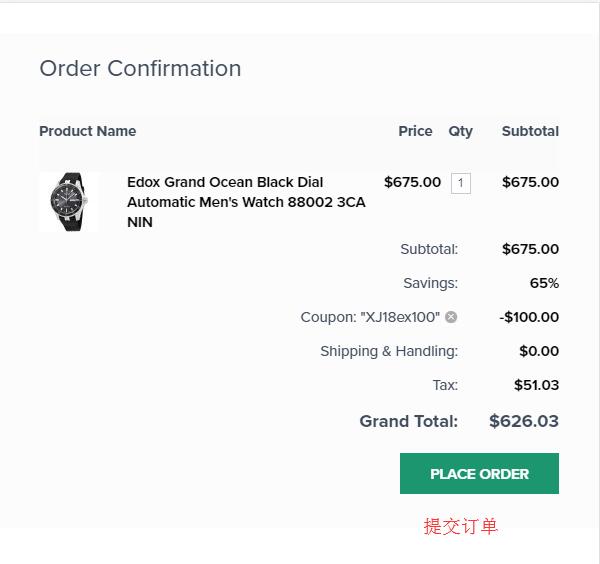This screenshot has width=600, height=564.
Task: Click the PLACE ORDER button
Action: [479, 474]
